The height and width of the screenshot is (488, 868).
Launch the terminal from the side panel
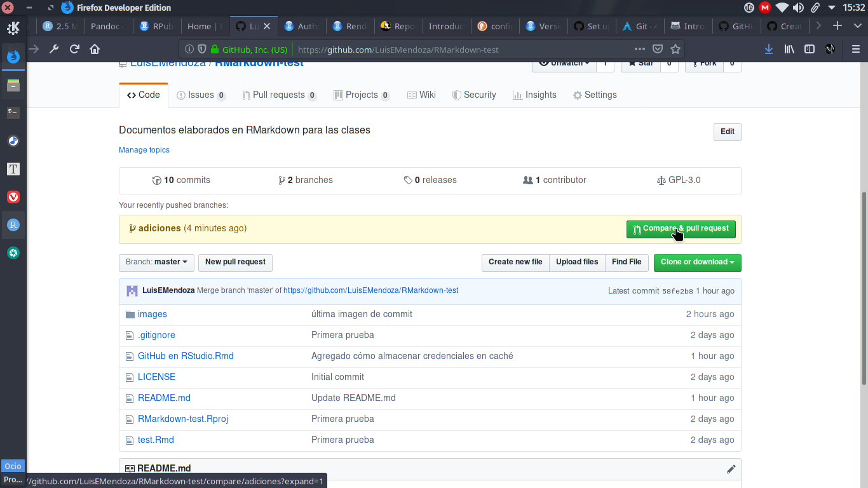click(x=13, y=112)
